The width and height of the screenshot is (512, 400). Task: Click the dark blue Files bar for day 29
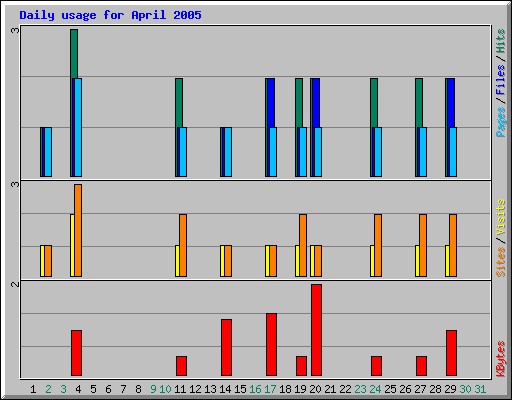[x=451, y=103]
